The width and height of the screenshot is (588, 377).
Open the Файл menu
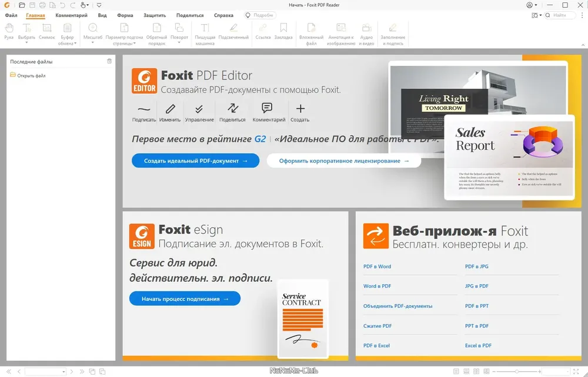click(x=11, y=15)
